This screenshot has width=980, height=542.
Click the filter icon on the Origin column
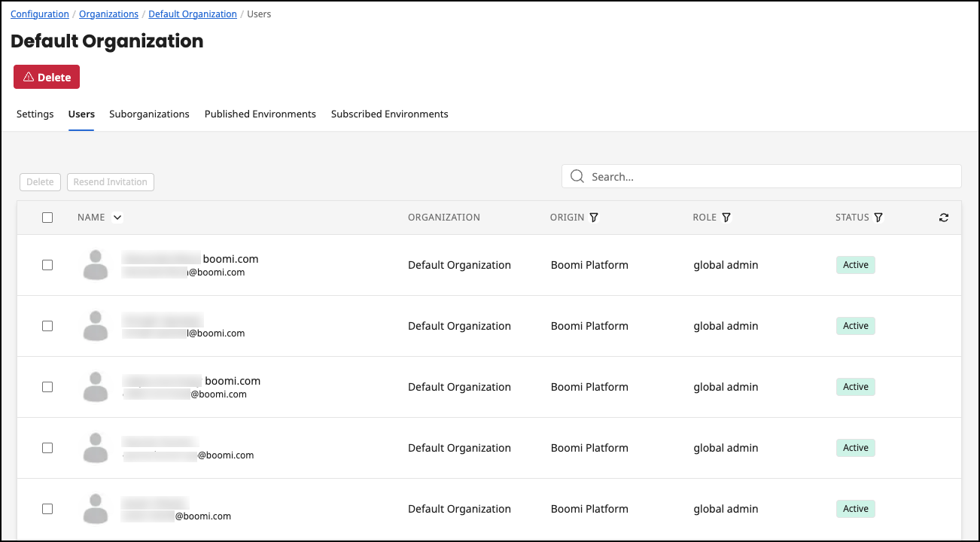594,217
